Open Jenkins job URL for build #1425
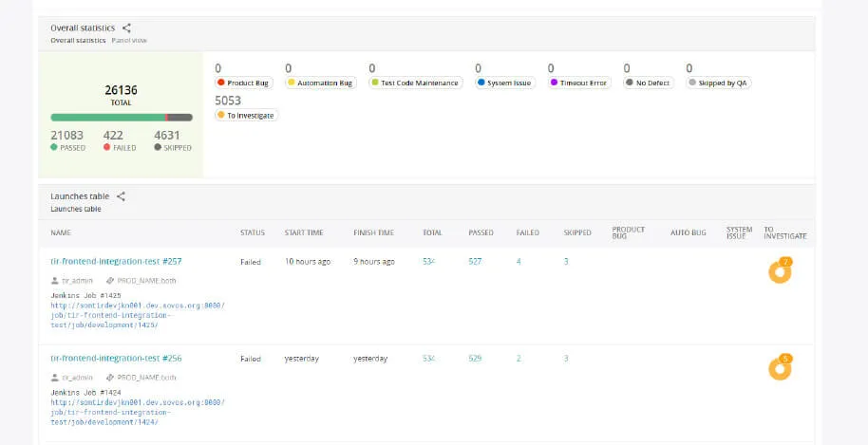 [x=138, y=315]
